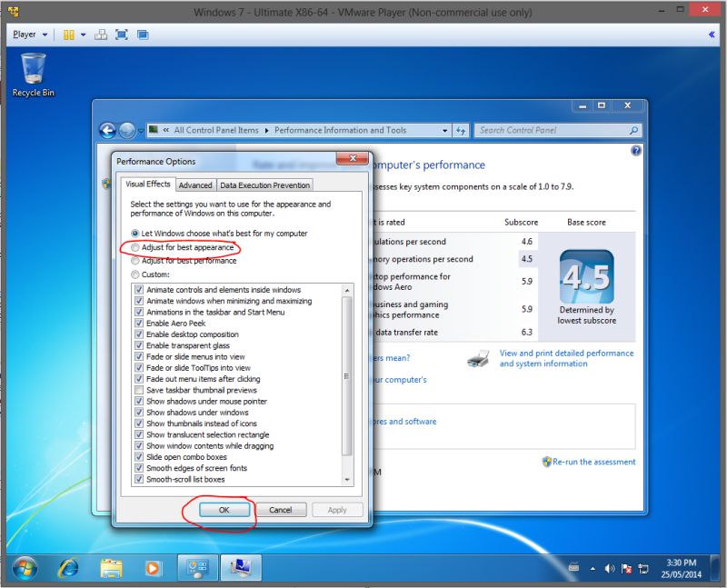Viewport: 727px width, 588px height.
Task: Switch to Unity mode in VMware toolbar
Action: [x=143, y=34]
